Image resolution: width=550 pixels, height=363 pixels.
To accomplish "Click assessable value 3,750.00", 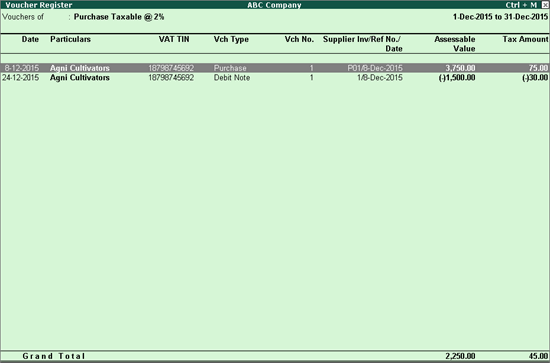I will point(460,68).
